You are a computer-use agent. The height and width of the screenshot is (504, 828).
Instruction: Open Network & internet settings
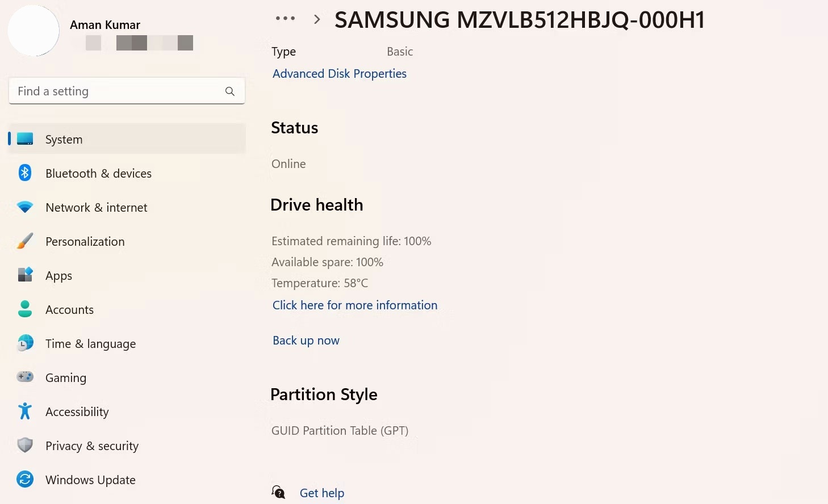tap(127, 207)
